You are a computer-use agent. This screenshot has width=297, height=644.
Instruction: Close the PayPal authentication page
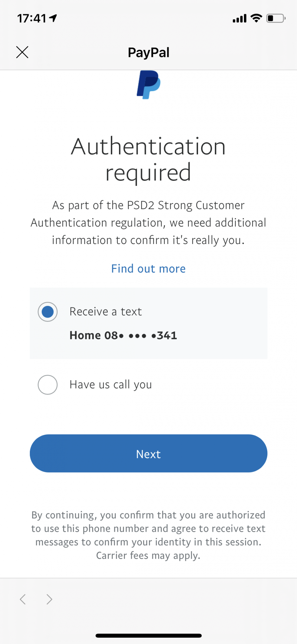[x=22, y=52]
